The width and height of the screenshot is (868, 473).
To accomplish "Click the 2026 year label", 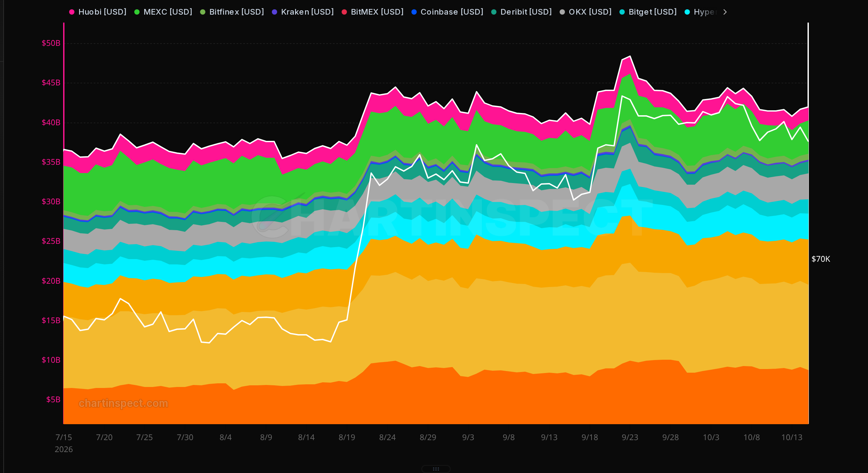I will (x=64, y=449).
